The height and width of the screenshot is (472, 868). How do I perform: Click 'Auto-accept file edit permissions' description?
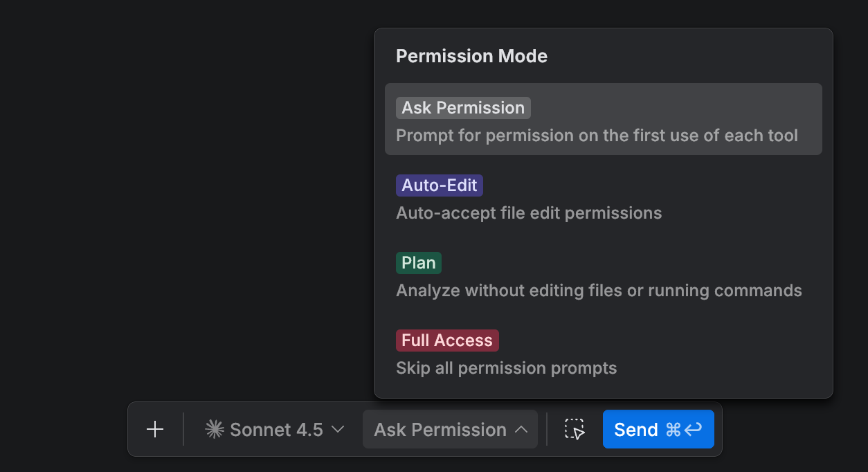coord(527,212)
